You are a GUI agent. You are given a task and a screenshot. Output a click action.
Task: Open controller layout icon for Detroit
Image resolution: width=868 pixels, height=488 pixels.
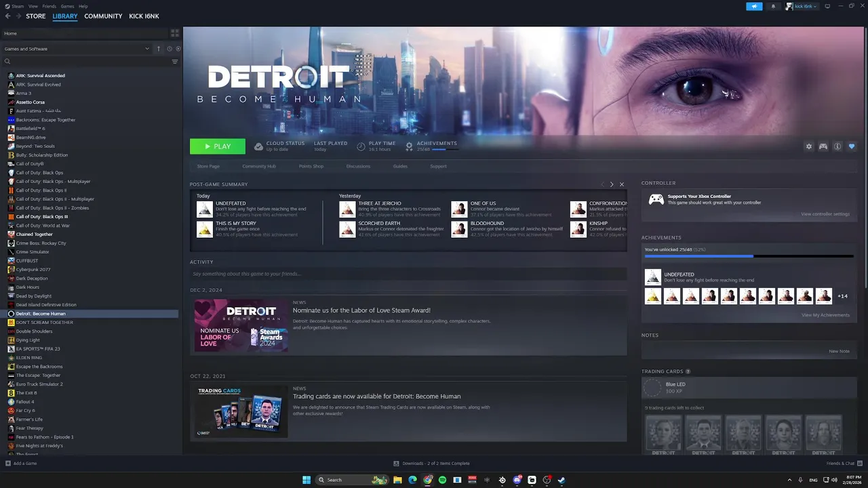tap(823, 146)
